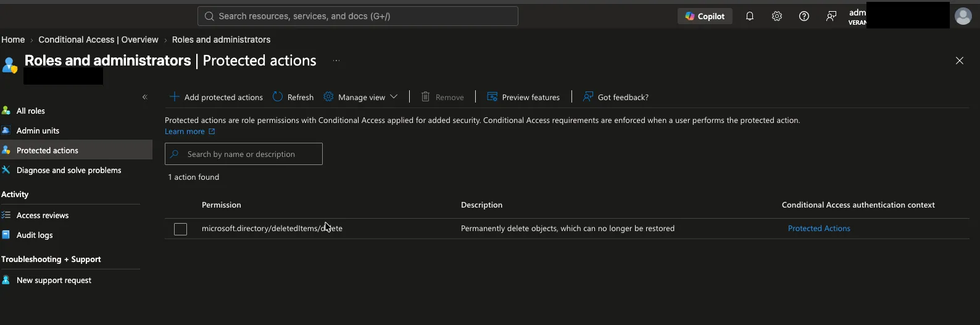The height and width of the screenshot is (325, 980).
Task: Collapse the left navigation pane
Action: point(145,97)
